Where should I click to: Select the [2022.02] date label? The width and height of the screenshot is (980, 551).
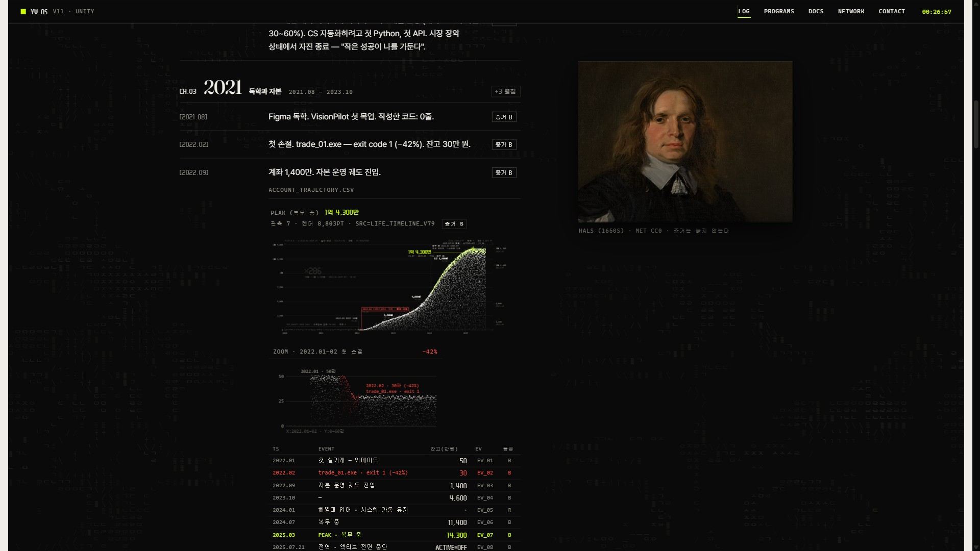[x=194, y=144]
